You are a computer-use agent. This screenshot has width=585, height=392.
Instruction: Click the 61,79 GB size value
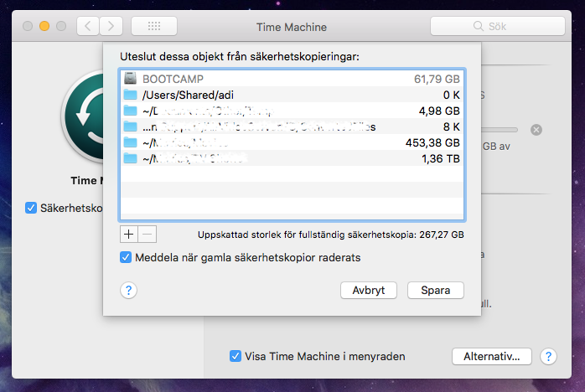point(437,79)
